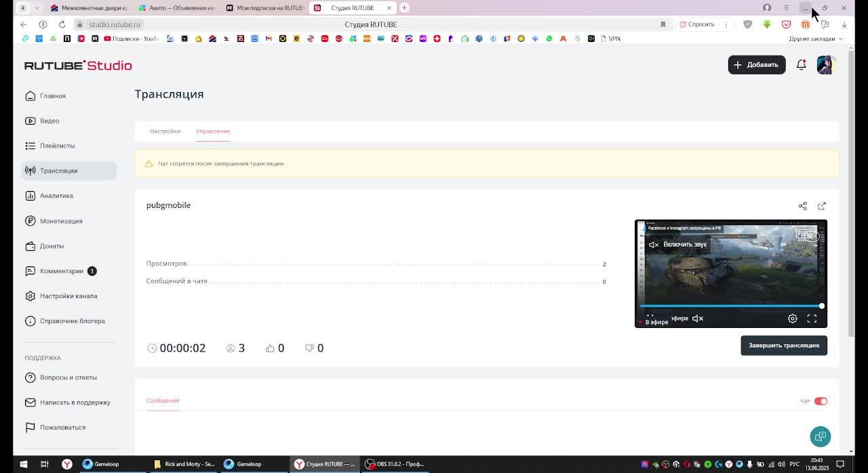Screen dimensions: 868x473
Task: Click the Добавить button
Action: [757, 65]
